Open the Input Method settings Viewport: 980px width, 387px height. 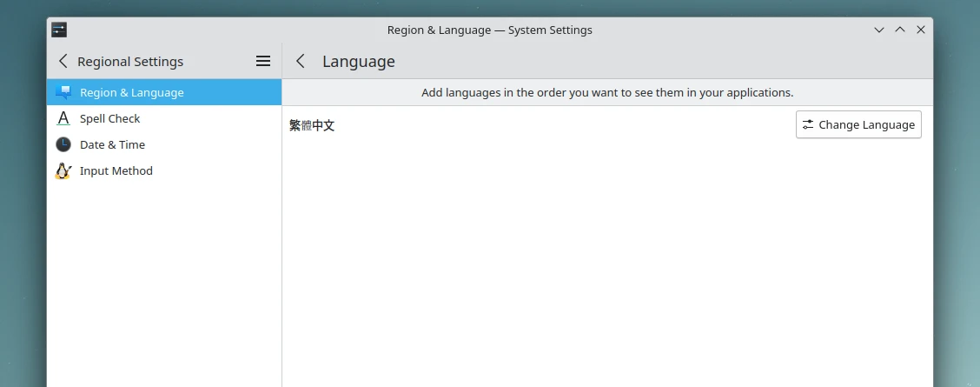(116, 170)
